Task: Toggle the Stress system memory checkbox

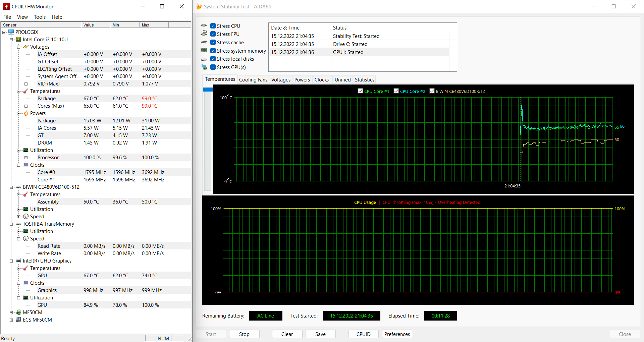Action: click(x=213, y=51)
